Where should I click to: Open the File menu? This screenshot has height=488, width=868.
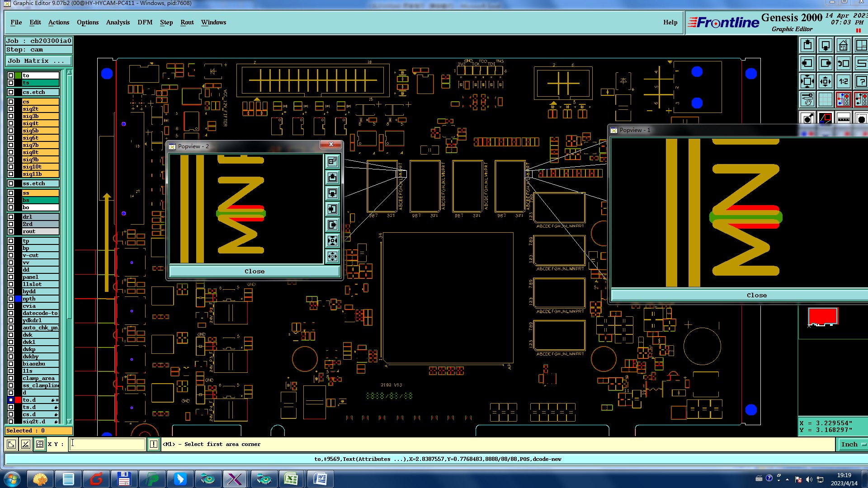pyautogui.click(x=16, y=22)
